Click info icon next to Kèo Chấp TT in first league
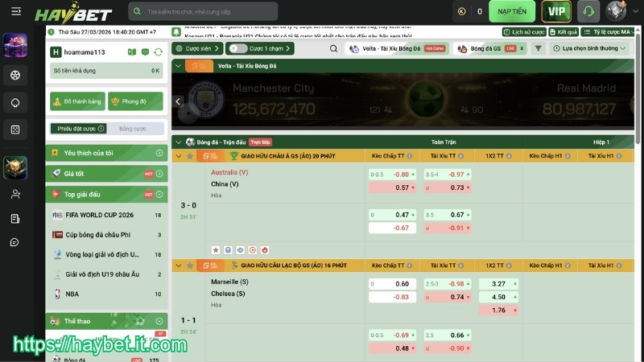The width and height of the screenshot is (644, 362). [410, 156]
